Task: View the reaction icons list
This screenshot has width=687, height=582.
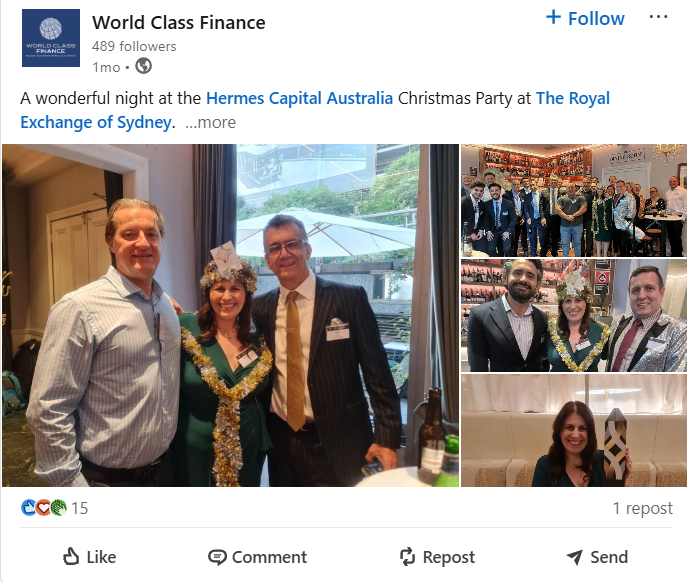Action: pyautogui.click(x=43, y=508)
